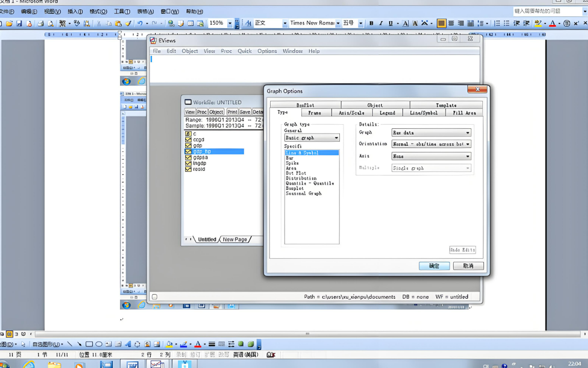588x368 pixels.
Task: Center-align text in Word toolbar
Action: [x=451, y=23]
